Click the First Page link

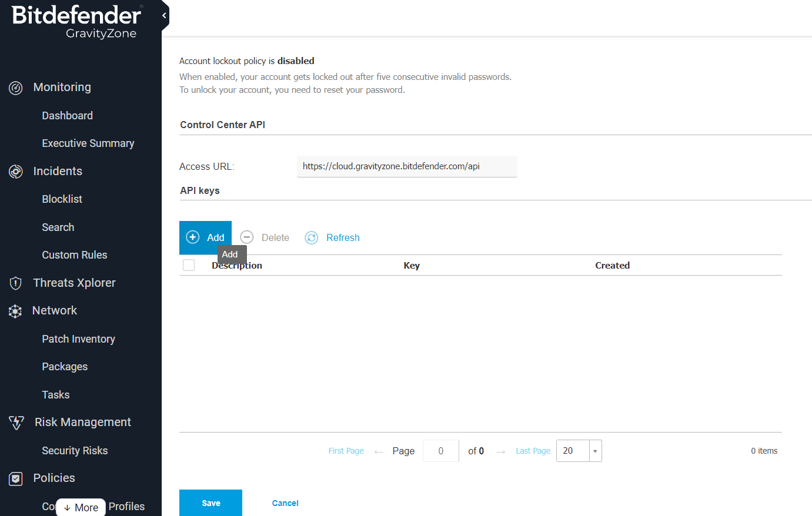(346, 451)
